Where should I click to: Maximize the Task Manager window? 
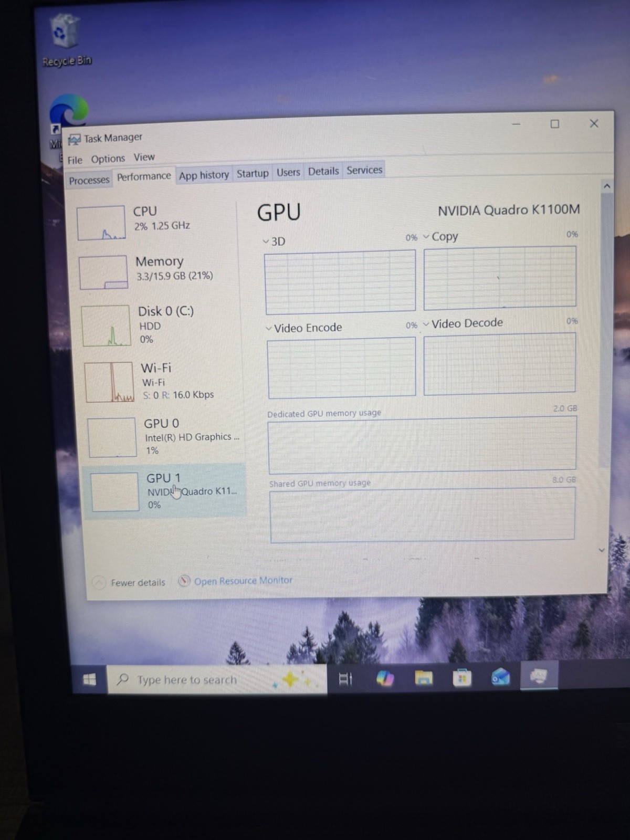(554, 124)
